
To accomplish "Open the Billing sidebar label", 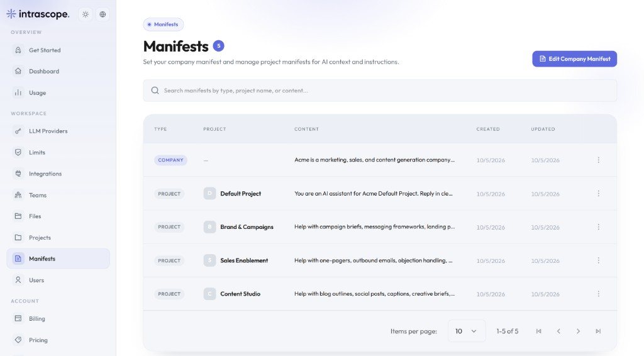I will pos(37,319).
